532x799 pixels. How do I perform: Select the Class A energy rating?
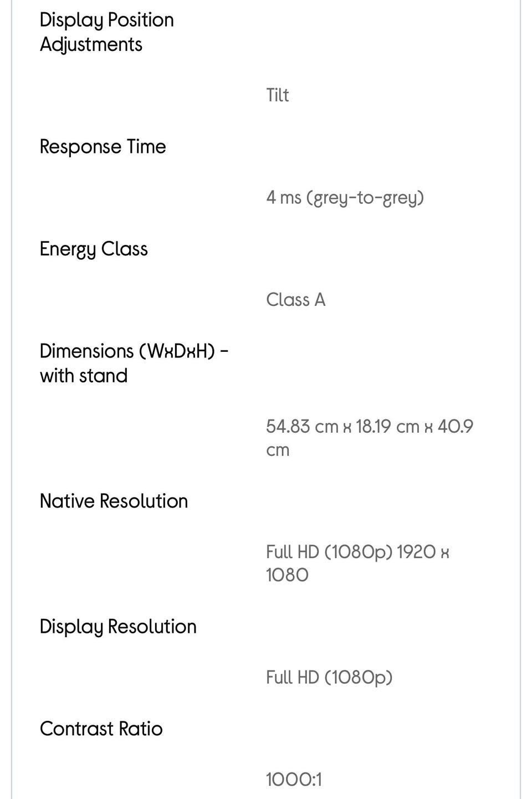(295, 300)
